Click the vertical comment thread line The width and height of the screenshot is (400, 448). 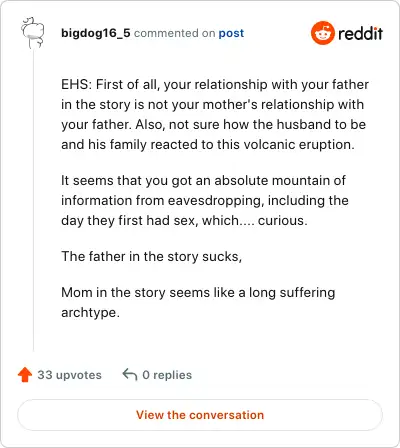(x=33, y=200)
